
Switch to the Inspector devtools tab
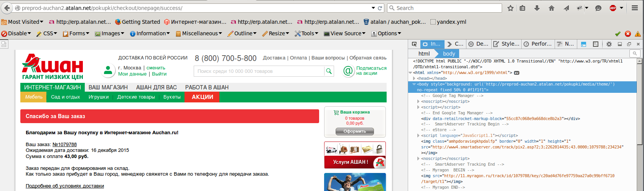point(432,44)
